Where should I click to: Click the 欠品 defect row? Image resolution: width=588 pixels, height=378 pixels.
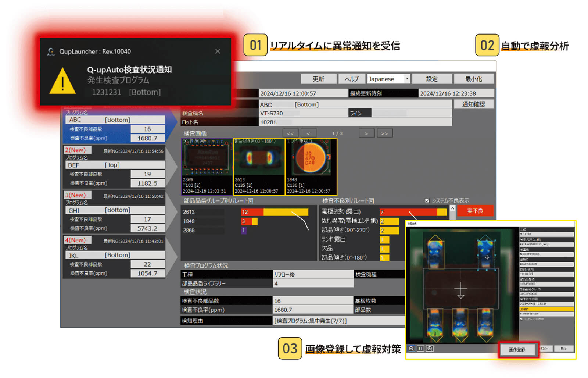(355, 249)
